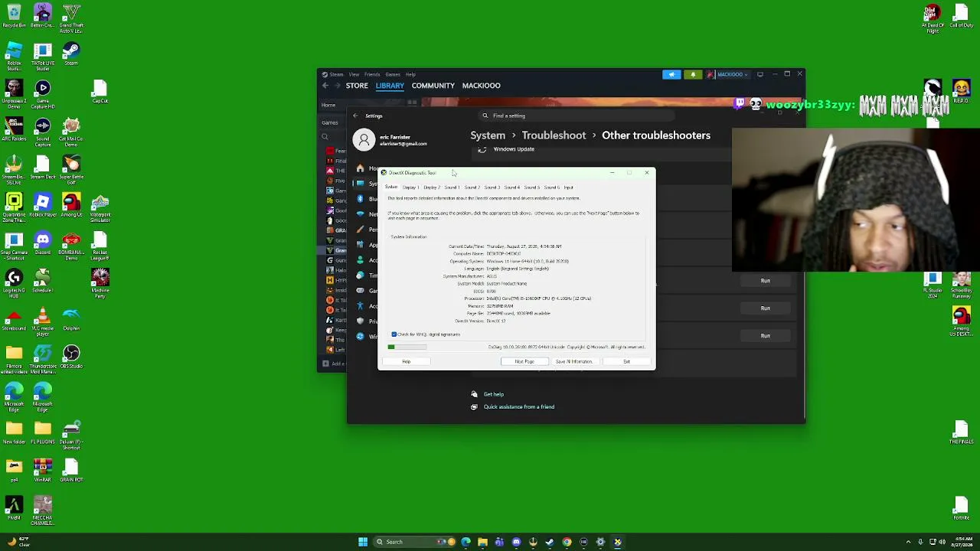Open the Logitech G HUB shortcut

(x=14, y=282)
